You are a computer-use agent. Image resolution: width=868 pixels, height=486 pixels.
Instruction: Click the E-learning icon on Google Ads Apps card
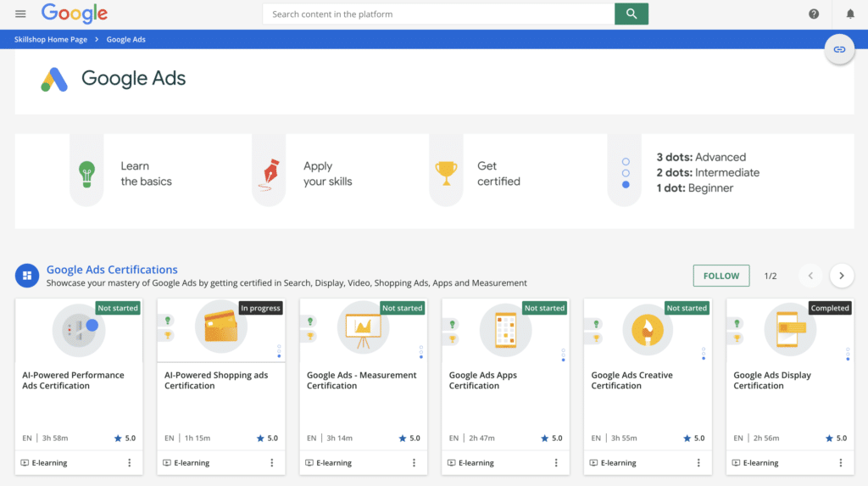click(452, 463)
